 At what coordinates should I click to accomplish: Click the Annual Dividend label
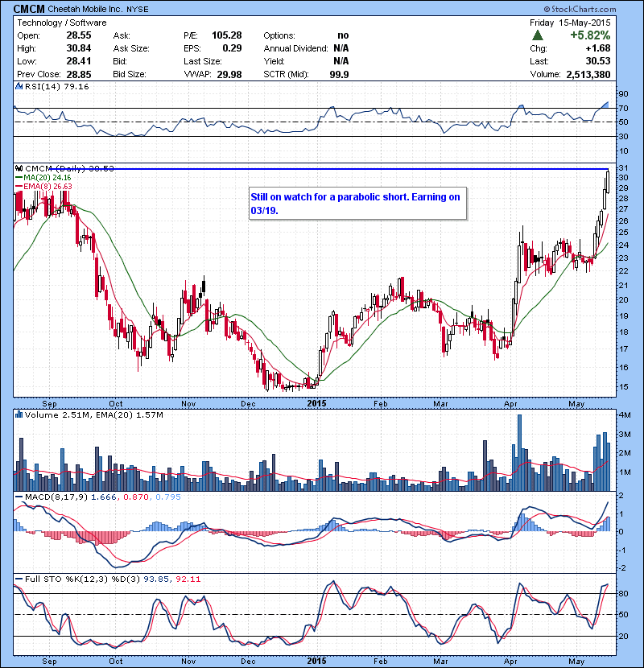[x=295, y=48]
